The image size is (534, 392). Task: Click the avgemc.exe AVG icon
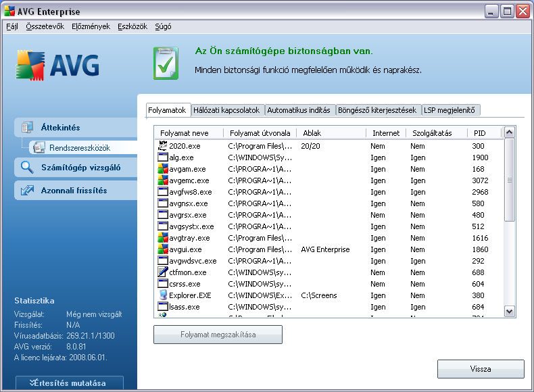click(163, 180)
